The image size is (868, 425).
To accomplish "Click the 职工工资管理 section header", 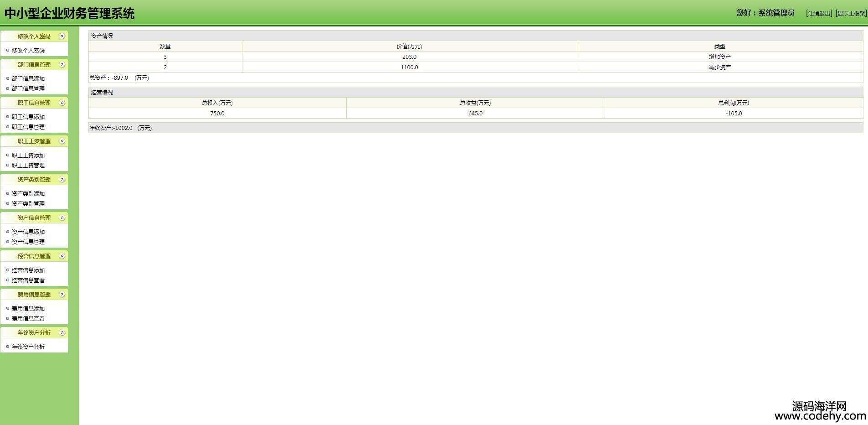I will click(34, 141).
